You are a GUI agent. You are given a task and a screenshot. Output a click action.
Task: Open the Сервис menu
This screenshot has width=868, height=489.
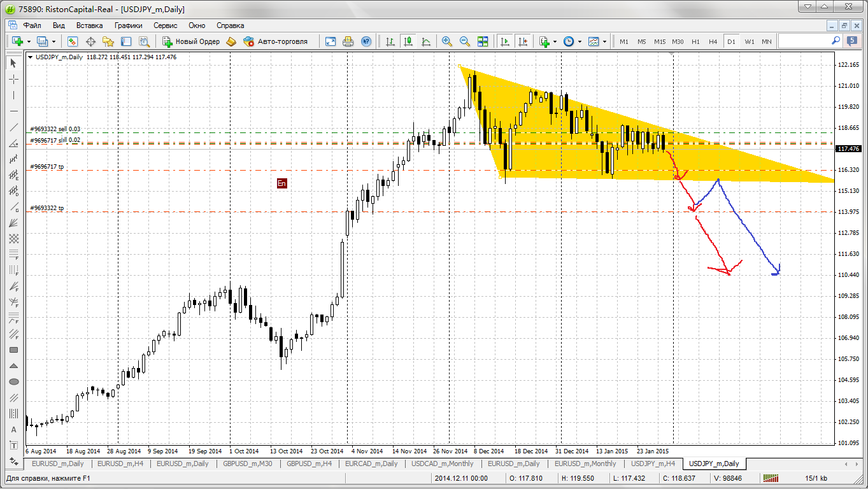point(166,25)
